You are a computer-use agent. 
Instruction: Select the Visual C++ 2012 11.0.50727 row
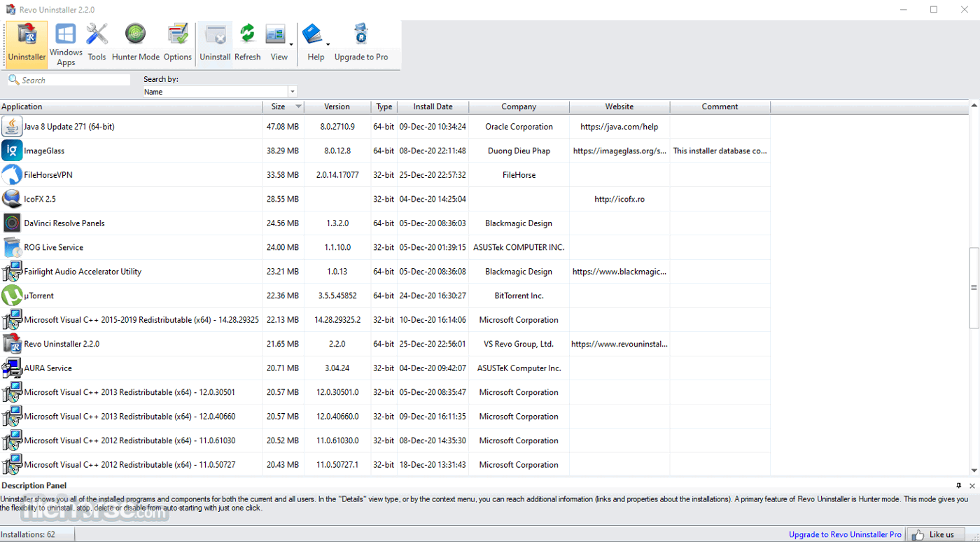385,465
